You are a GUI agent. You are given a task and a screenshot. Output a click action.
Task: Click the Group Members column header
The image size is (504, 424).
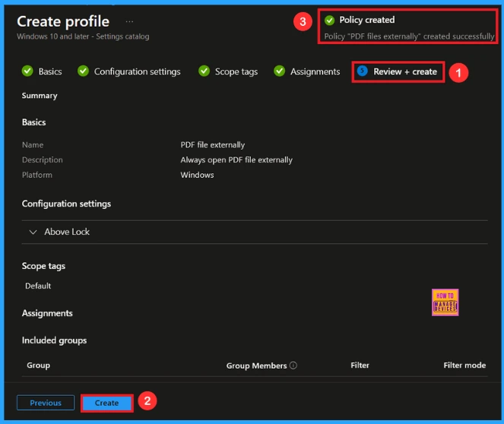pyautogui.click(x=256, y=365)
